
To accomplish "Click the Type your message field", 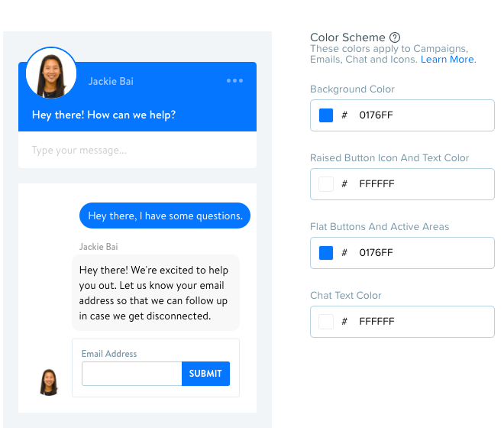I will 137,151.
